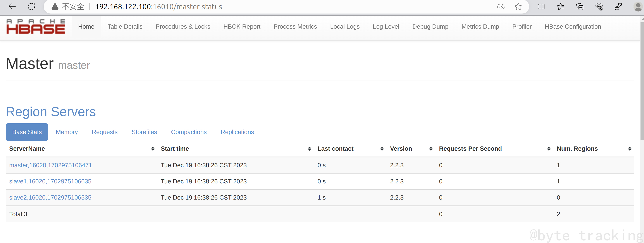Open Table Details in navigation bar
This screenshot has width=644, height=243.
(x=125, y=26)
